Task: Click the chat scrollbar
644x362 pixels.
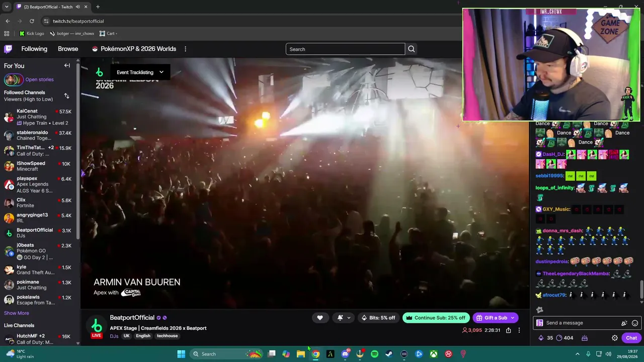Action: (641, 289)
